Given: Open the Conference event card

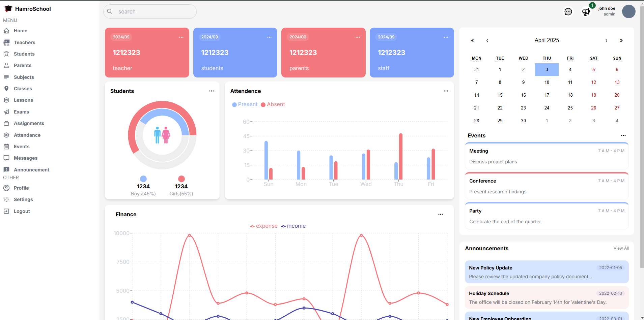Looking at the screenshot, I should click(x=547, y=186).
